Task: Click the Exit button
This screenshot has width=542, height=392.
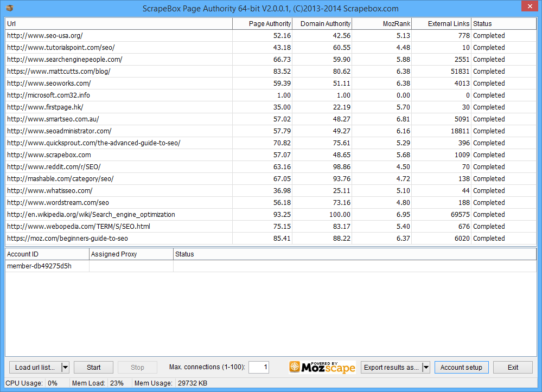Action: tap(513, 368)
